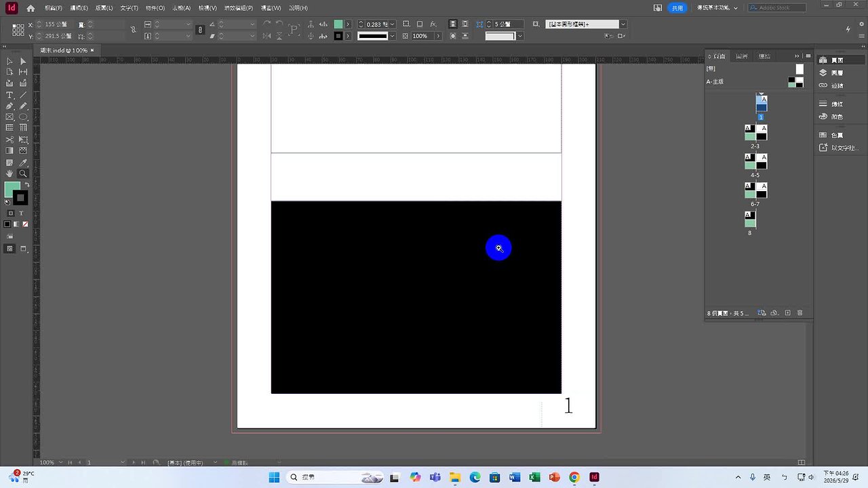Open the Type (T) menu
Screen dimensions: 868x488
click(129, 8)
